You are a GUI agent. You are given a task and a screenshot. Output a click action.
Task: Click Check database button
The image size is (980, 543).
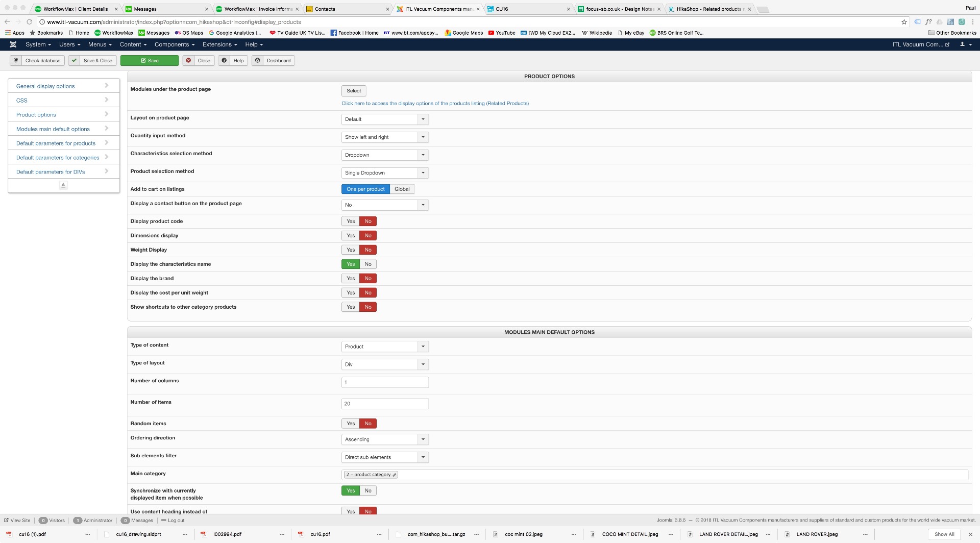point(37,61)
